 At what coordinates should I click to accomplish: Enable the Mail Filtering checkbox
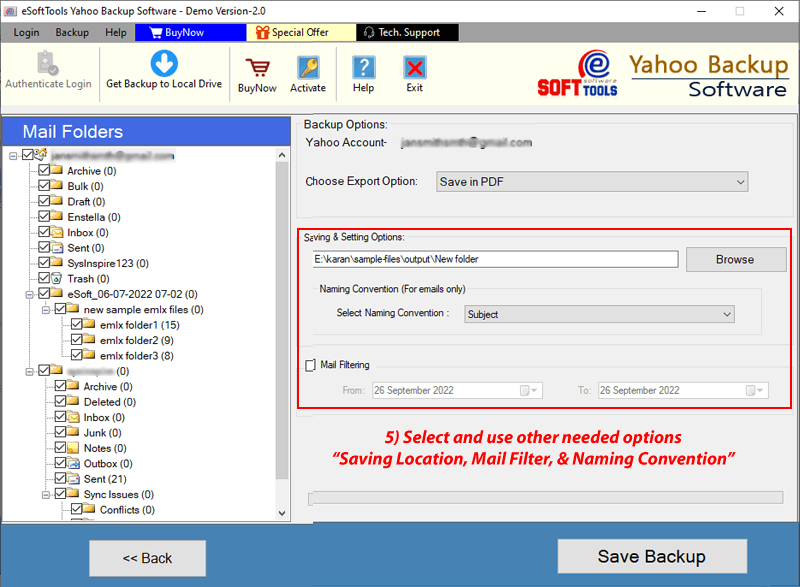point(310,365)
